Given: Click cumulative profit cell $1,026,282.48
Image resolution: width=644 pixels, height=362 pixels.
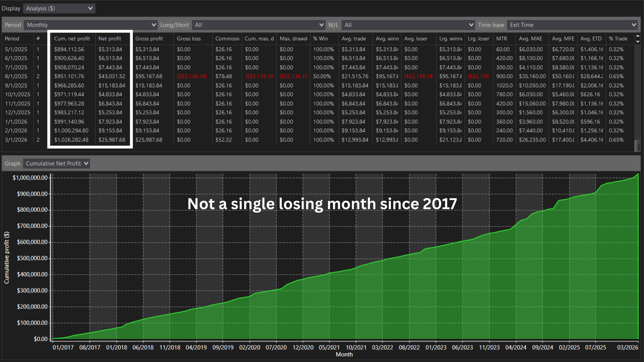Looking at the screenshot, I should tap(72, 140).
